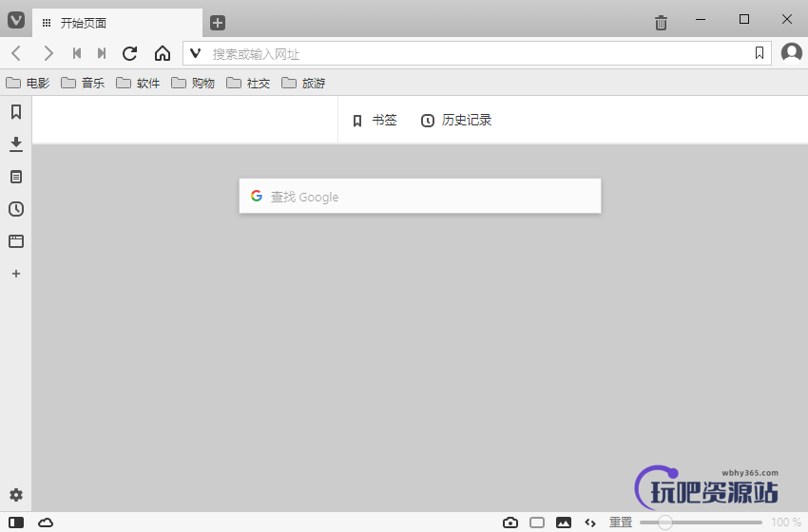Open the 电影 bookmark folder

[x=28, y=83]
